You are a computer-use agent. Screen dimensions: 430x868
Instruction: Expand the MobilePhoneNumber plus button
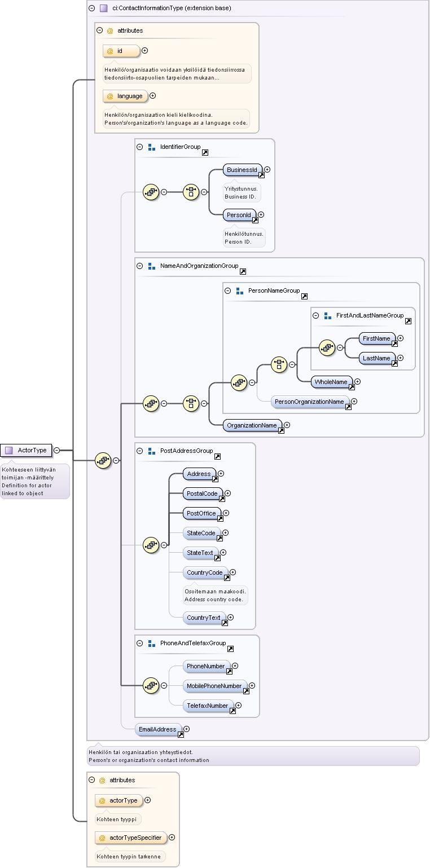(252, 686)
